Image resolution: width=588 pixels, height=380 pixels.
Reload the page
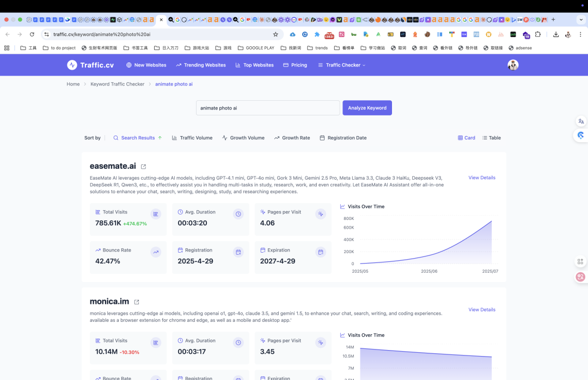point(32,34)
